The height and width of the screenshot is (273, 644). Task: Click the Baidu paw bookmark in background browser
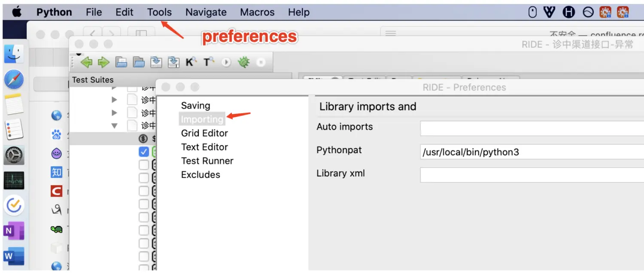[x=57, y=135]
